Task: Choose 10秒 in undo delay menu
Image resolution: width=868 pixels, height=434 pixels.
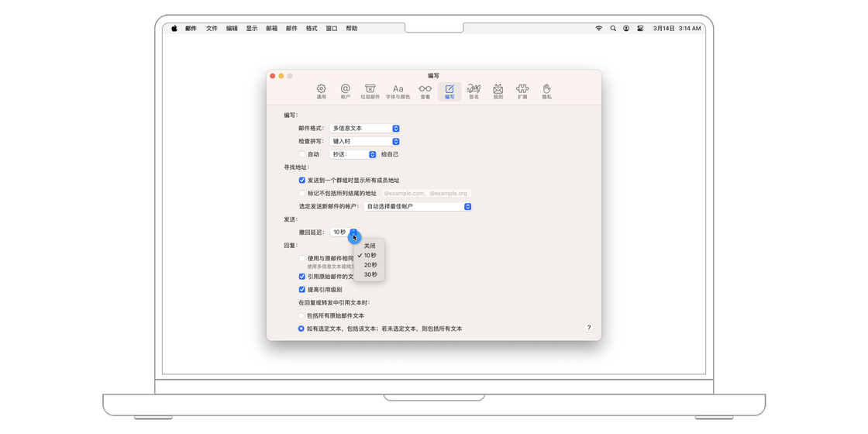Action: (x=369, y=255)
